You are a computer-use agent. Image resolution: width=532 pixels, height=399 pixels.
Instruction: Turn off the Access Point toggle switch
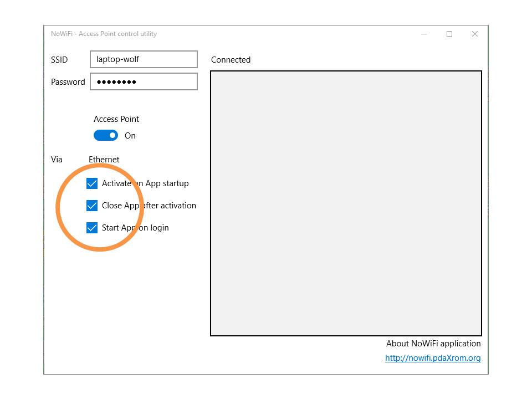coord(106,136)
